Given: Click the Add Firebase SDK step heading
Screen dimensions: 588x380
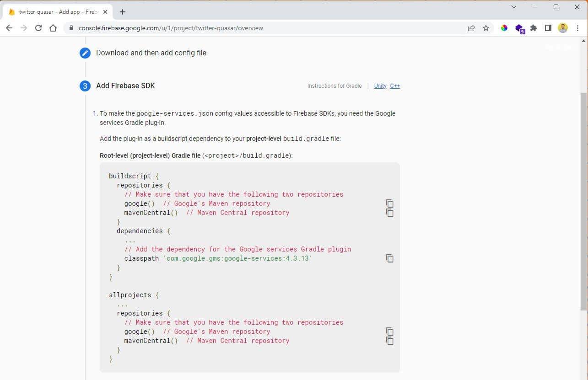Looking at the screenshot, I should point(125,86).
